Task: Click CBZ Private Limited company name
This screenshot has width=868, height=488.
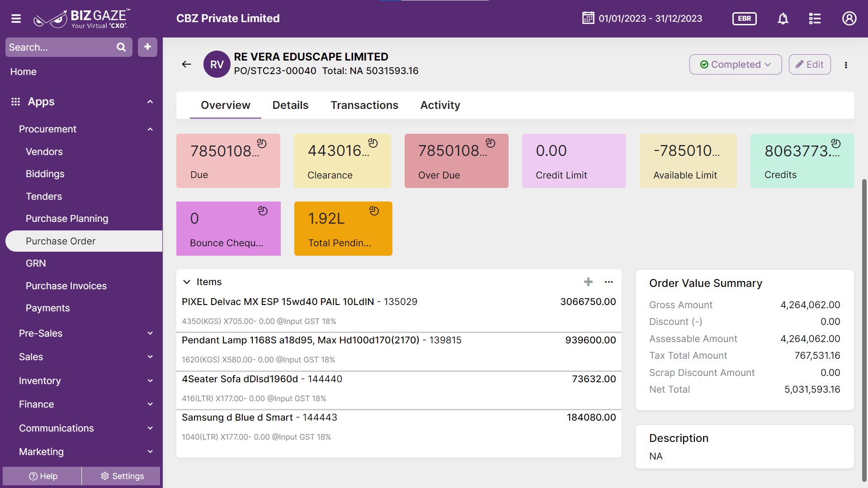Action: [228, 19]
